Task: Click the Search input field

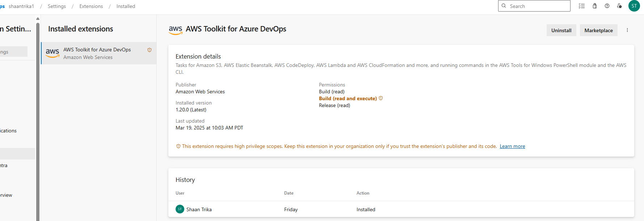Action: tap(534, 6)
